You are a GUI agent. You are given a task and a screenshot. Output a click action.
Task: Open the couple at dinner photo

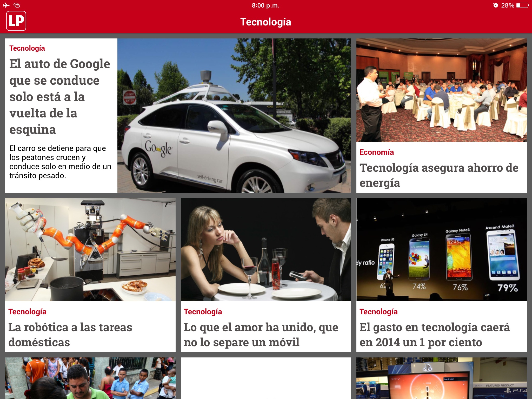click(x=266, y=250)
